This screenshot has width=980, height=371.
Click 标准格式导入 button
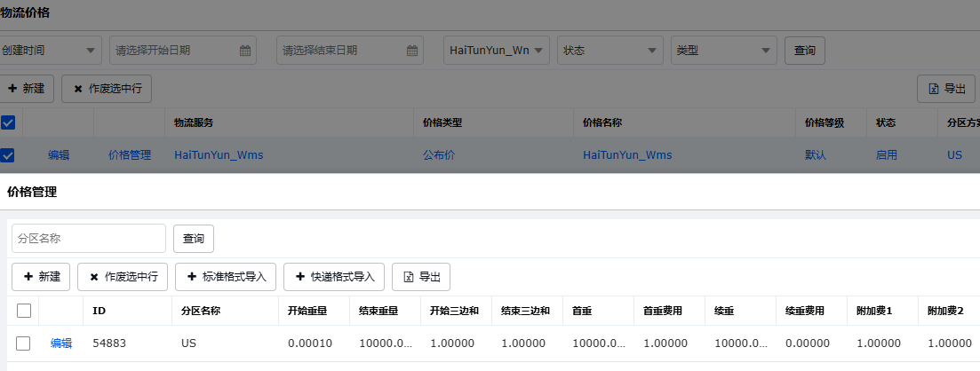(226, 277)
